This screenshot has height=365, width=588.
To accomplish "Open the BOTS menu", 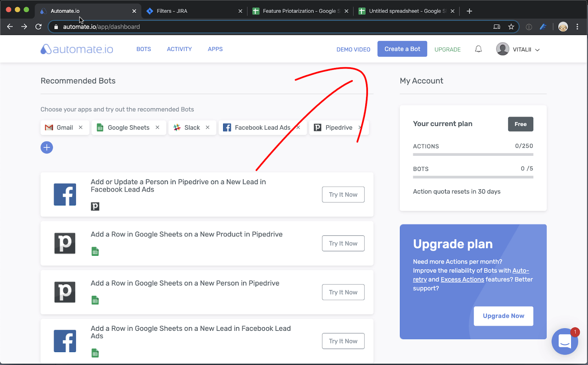I will pyautogui.click(x=144, y=49).
